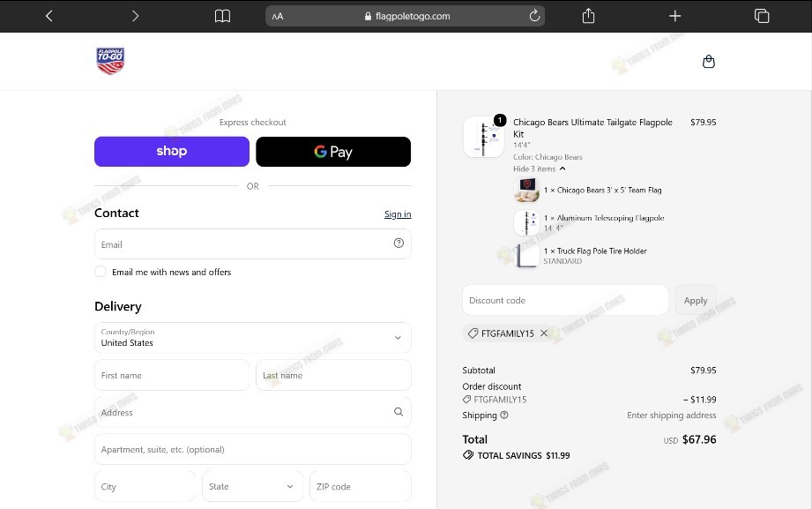Focus the Apartment, suite optional field
Image resolution: width=812 pixels, height=509 pixels.
253,449
